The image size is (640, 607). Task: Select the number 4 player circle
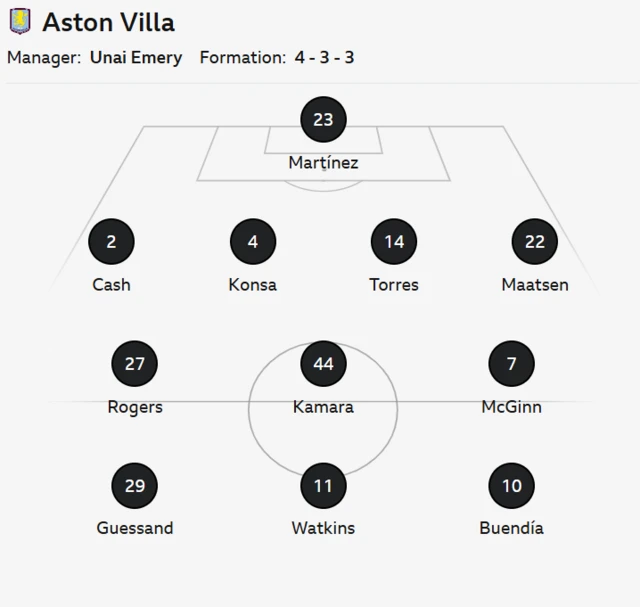click(253, 242)
